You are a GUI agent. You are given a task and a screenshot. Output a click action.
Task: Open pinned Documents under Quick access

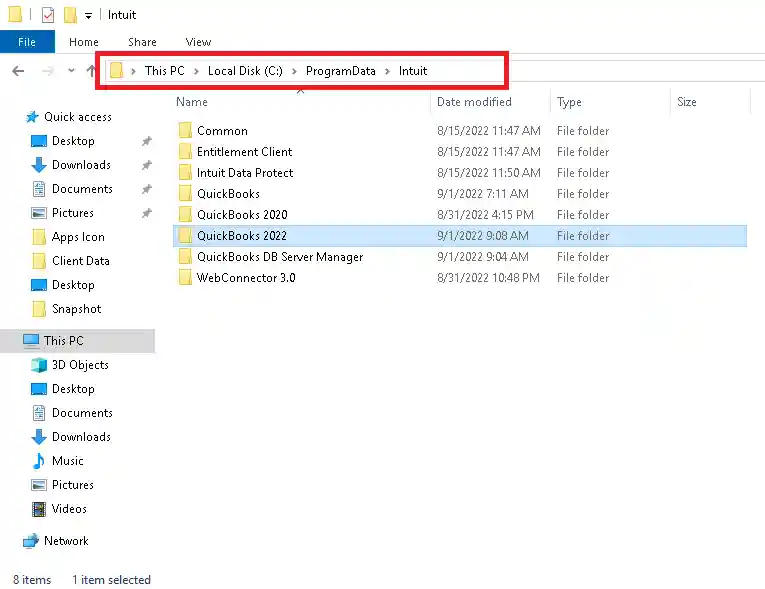pos(82,189)
